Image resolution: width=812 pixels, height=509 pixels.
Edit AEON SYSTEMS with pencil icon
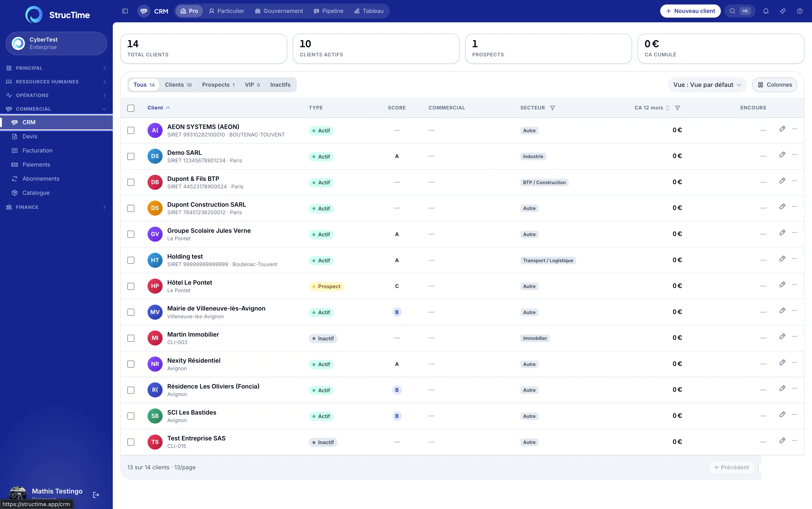(x=782, y=128)
